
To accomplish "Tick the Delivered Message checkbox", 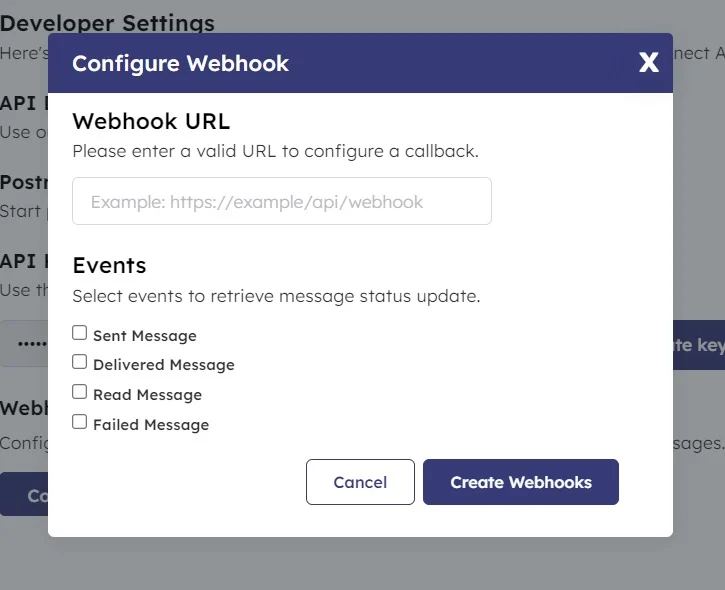I will [80, 362].
